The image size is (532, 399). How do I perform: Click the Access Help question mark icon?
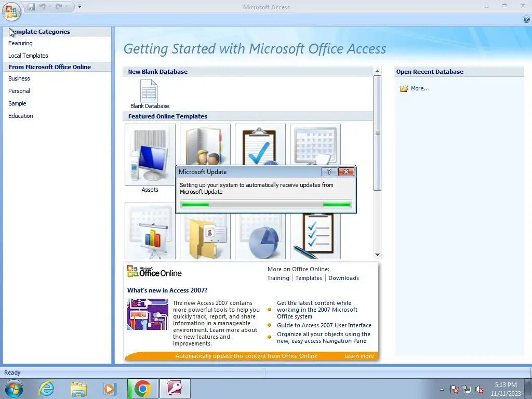point(526,19)
